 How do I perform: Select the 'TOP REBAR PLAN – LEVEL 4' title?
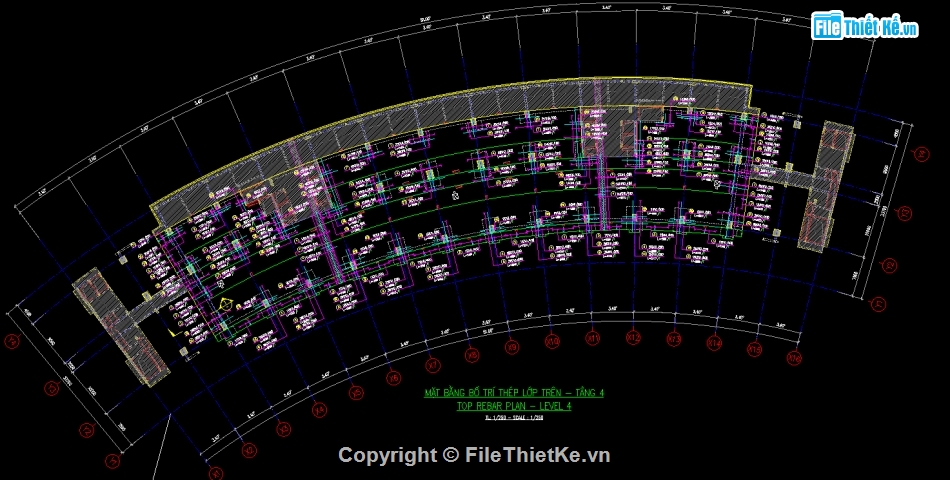click(x=514, y=406)
